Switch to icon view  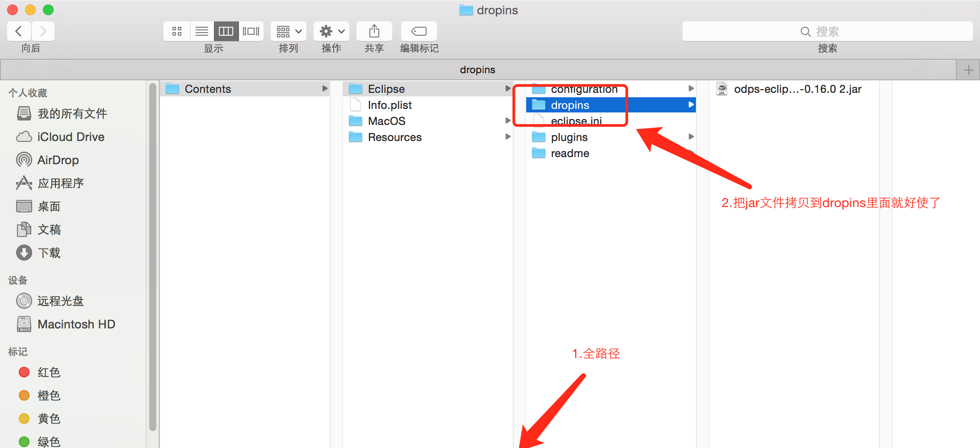click(177, 31)
